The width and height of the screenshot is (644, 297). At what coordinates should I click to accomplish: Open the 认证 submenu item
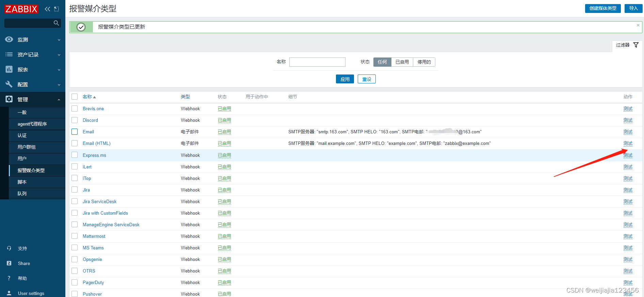point(37,135)
